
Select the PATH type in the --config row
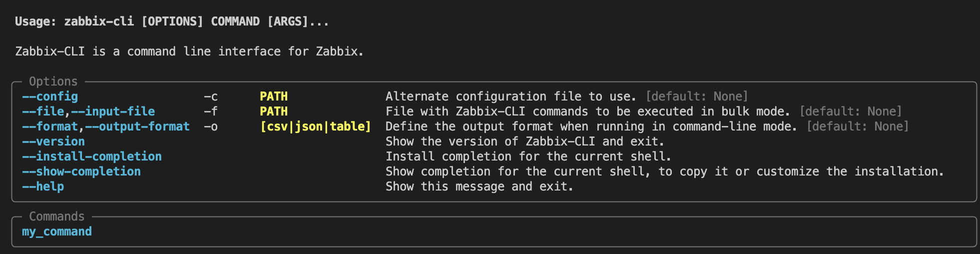(274, 96)
